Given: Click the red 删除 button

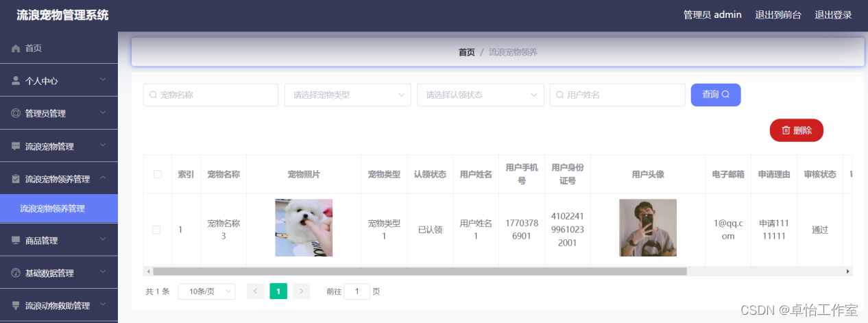Looking at the screenshot, I should click(797, 130).
